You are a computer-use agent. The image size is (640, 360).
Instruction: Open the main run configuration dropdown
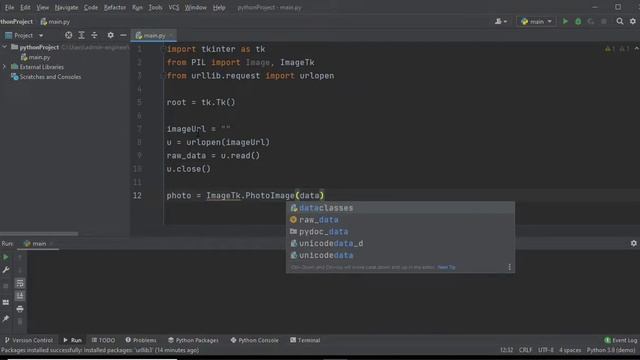(x=536, y=21)
